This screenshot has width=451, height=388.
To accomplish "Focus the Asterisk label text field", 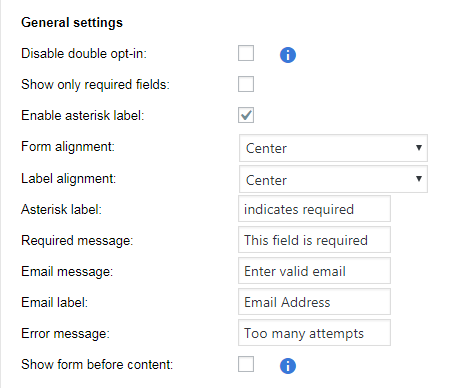I will click(314, 209).
